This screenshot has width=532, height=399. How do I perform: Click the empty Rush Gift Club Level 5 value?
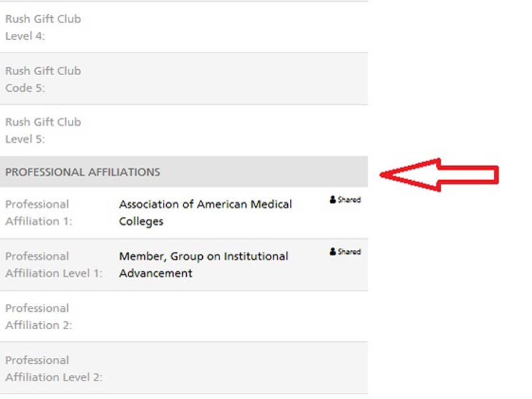(x=239, y=130)
